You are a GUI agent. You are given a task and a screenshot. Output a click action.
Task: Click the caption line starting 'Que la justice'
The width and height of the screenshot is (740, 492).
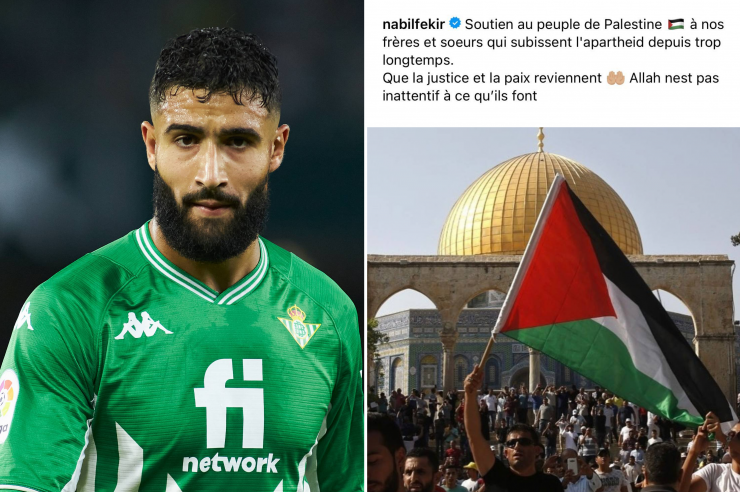551,78
